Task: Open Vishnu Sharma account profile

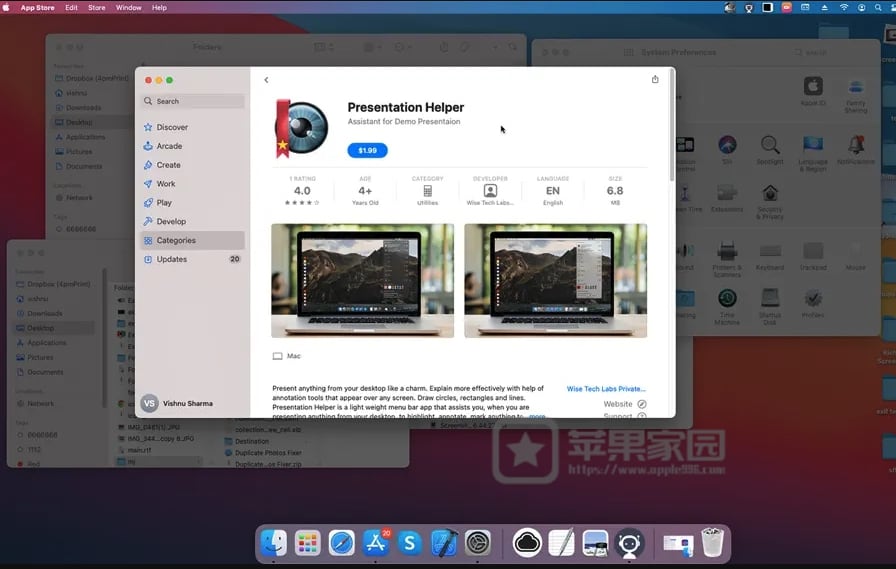Action: click(x=178, y=403)
